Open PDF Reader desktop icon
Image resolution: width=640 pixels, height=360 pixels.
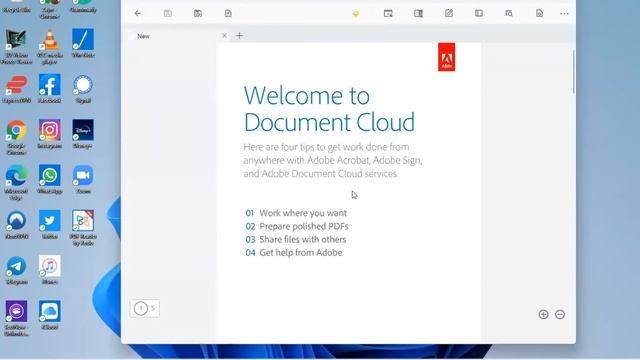click(x=83, y=228)
